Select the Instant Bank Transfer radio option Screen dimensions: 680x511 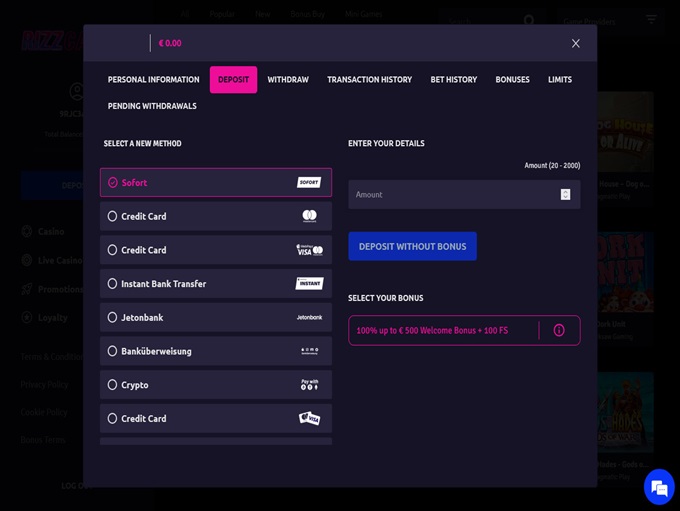point(113,284)
